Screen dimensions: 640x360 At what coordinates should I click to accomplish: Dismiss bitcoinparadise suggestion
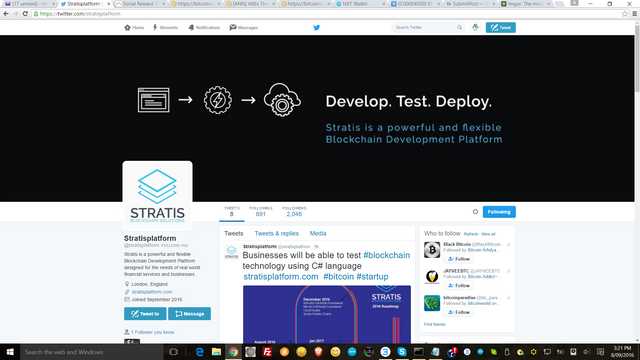509,298
